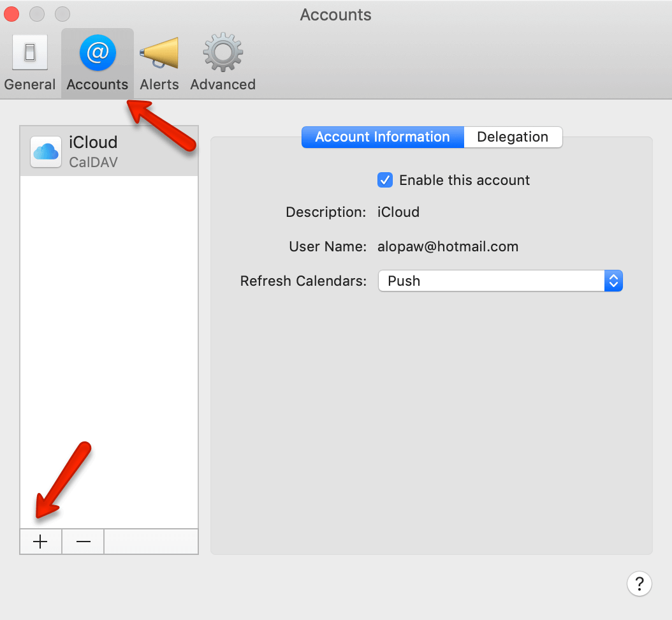Select the iCloud CalDAV account

109,151
